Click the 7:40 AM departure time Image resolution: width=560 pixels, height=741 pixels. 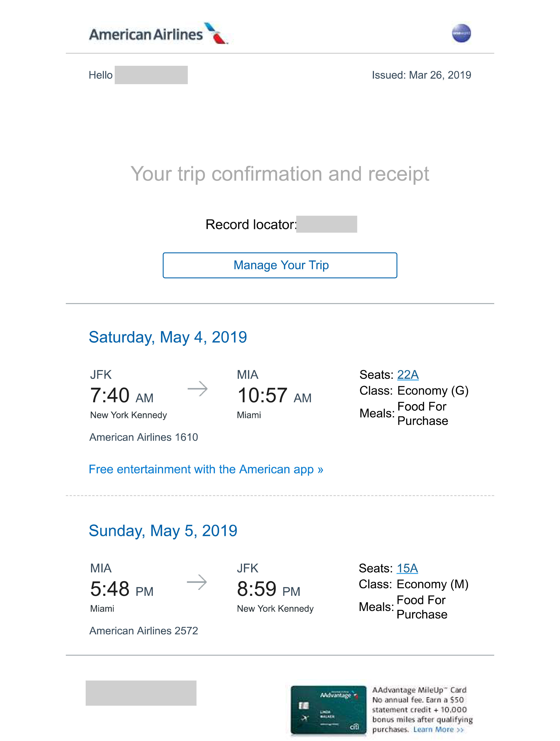click(x=122, y=396)
